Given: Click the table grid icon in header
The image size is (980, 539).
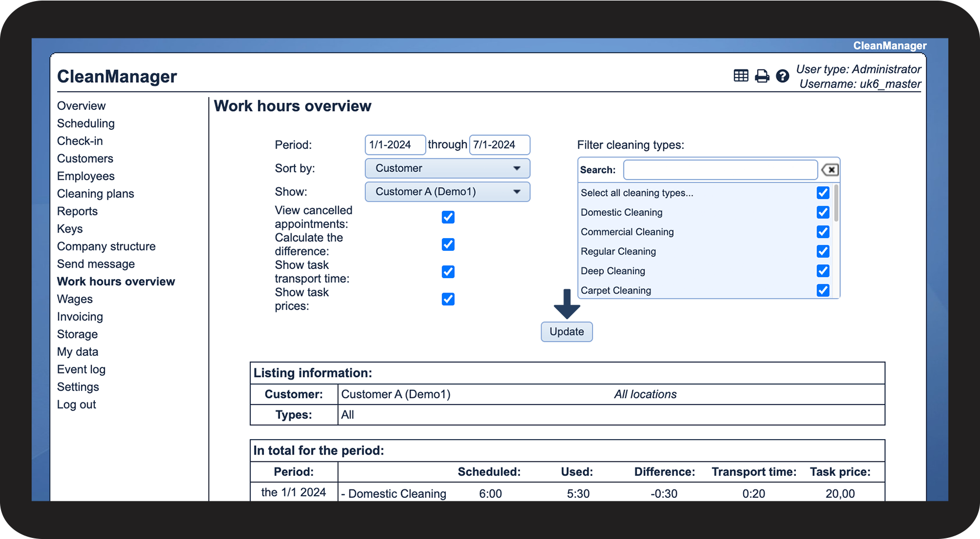Looking at the screenshot, I should coord(740,76).
